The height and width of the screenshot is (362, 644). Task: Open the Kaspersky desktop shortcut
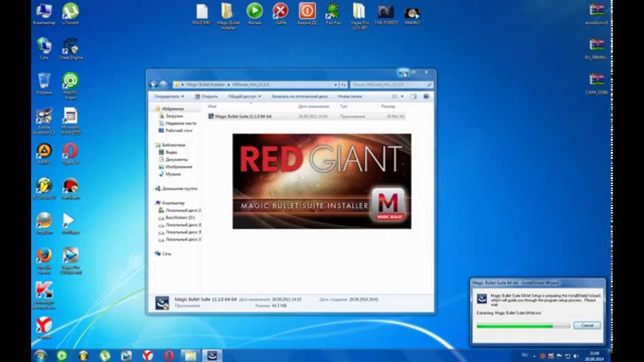(44, 295)
